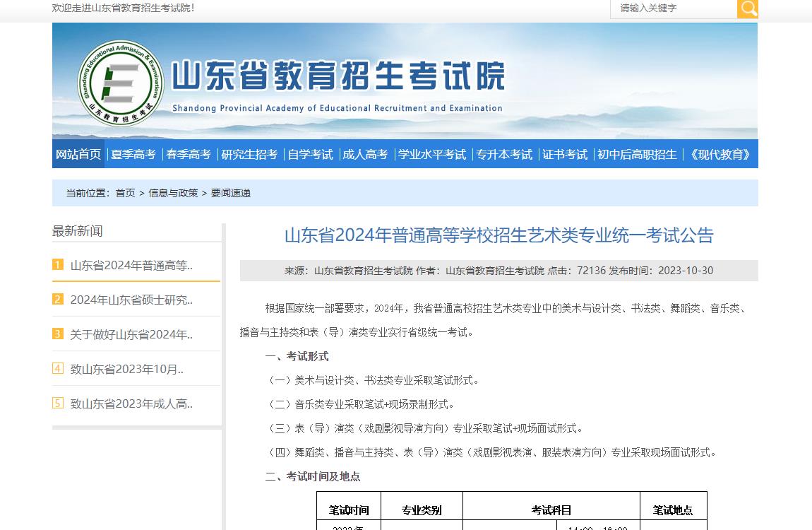This screenshot has width=812, height=530.
Task: Click the keyword search input field
Action: [674, 8]
